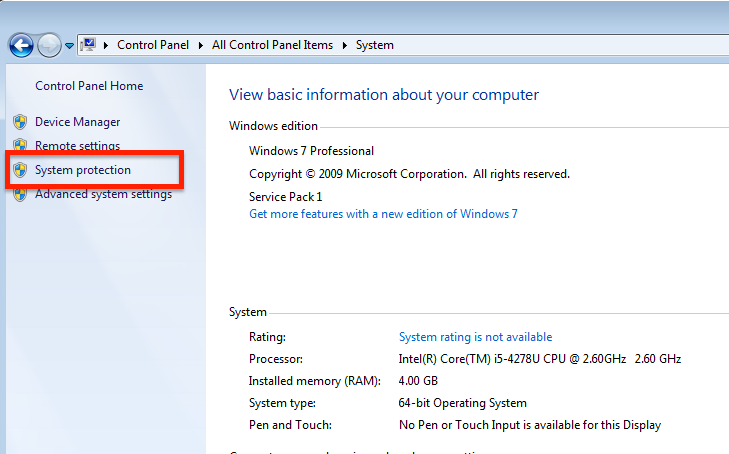The width and height of the screenshot is (729, 454).
Task: Expand the arrow after Control Panel breadcrumb
Action: [x=201, y=45]
